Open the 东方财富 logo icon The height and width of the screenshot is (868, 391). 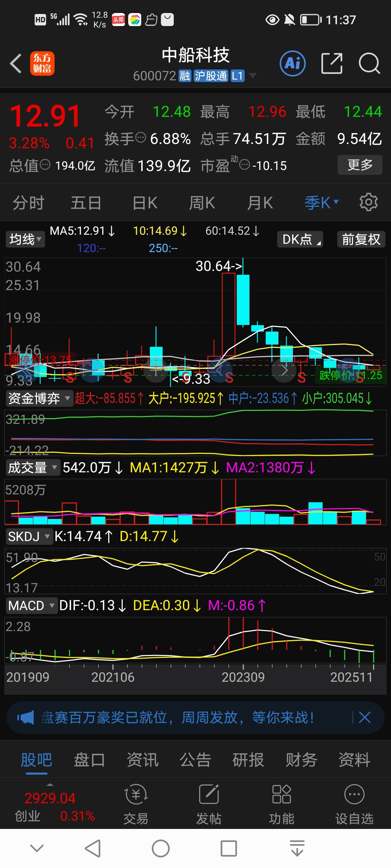click(42, 64)
